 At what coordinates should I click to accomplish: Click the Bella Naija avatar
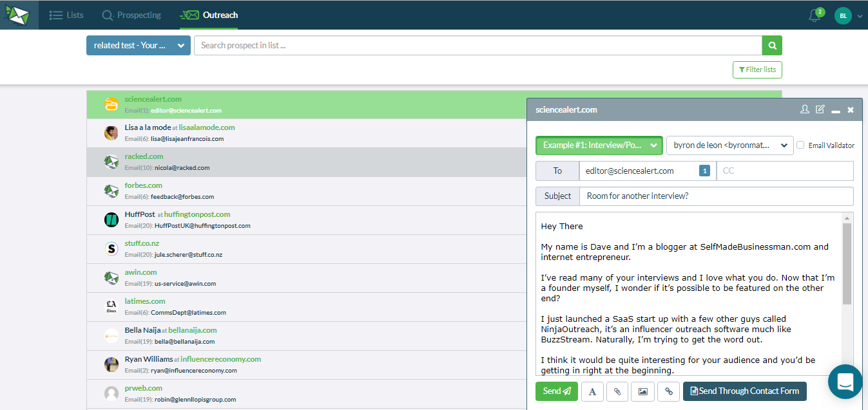pyautogui.click(x=111, y=335)
